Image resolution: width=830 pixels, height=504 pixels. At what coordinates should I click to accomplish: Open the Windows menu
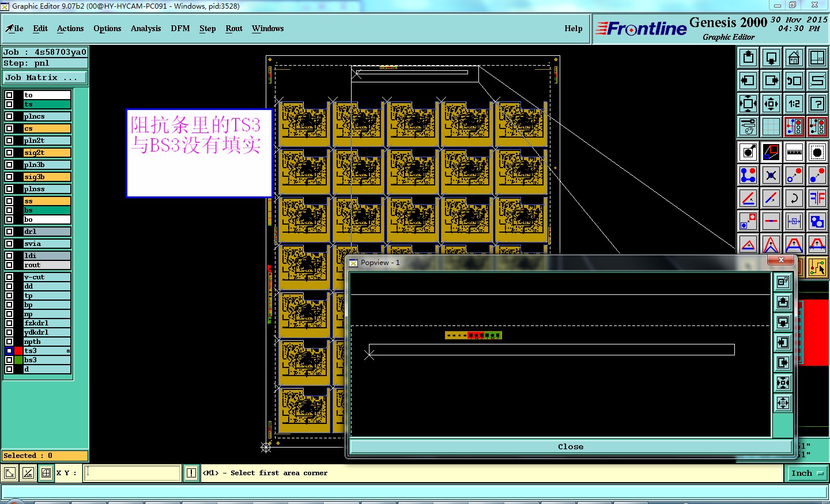[x=267, y=28]
